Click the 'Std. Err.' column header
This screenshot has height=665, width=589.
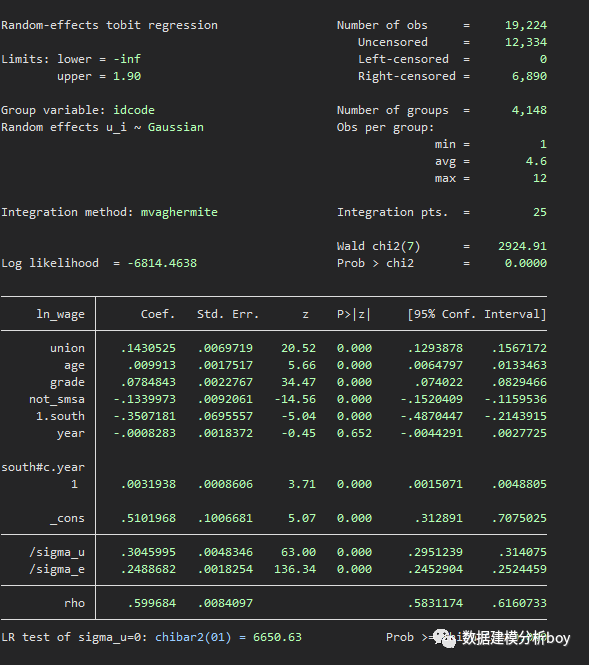coord(228,314)
